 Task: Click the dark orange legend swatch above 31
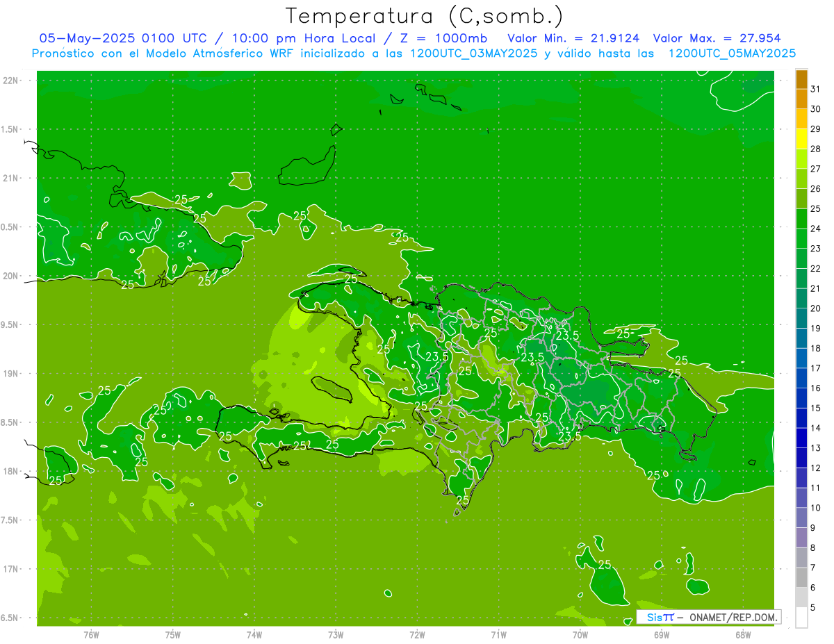(801, 80)
